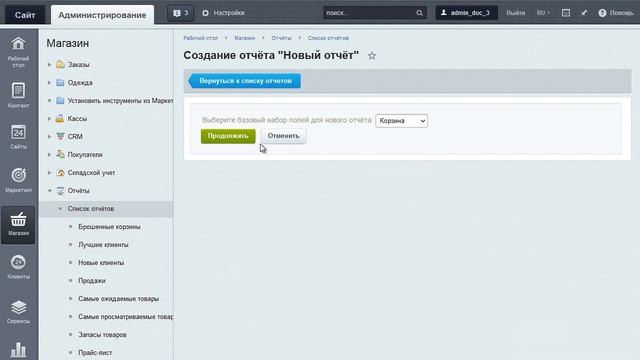640x360 pixels.
Task: Click Список отчётов breadcrumb link
Action: (x=328, y=38)
